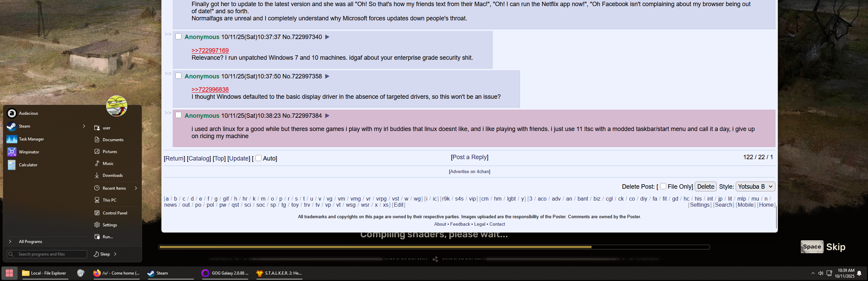Open power options arrow next to Sleep

[115, 254]
